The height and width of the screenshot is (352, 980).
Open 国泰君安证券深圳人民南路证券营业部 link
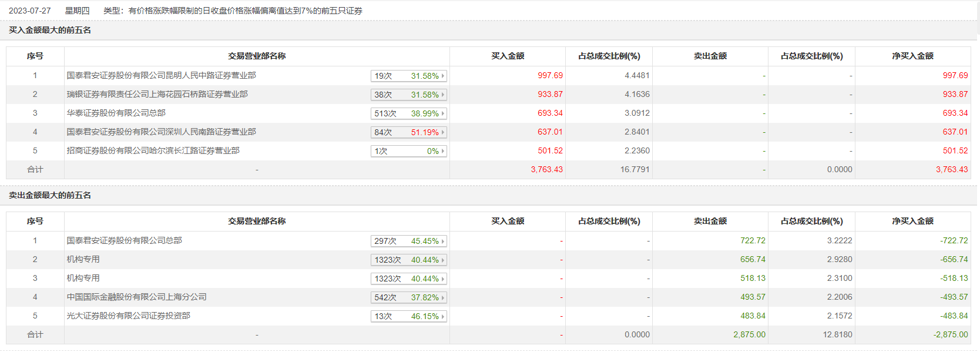tap(161, 132)
